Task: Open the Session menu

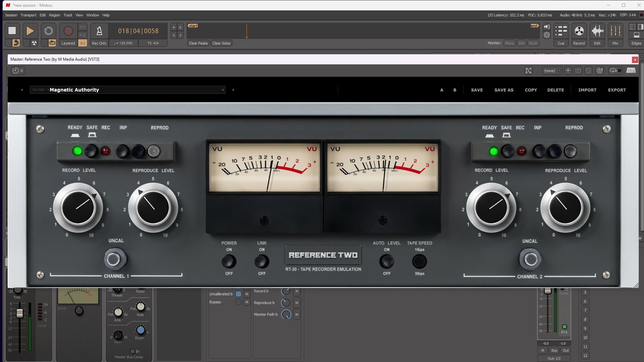Action: click(x=11, y=15)
